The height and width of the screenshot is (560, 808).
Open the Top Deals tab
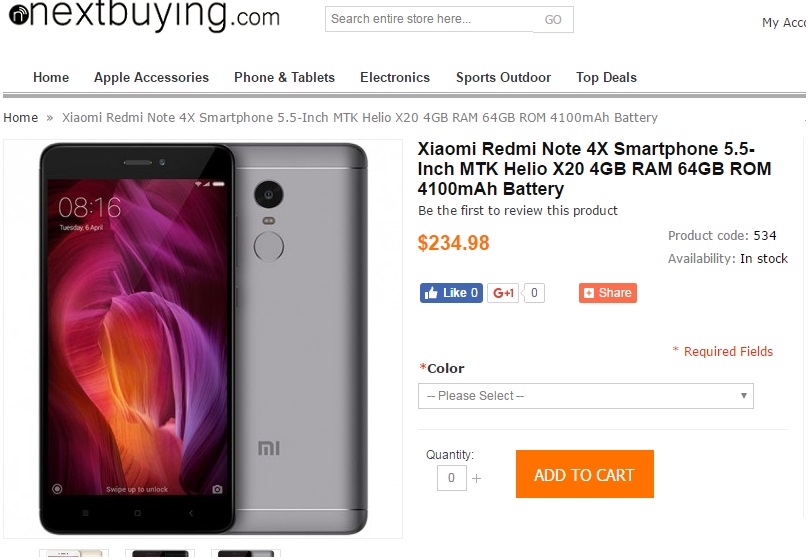[x=607, y=77]
